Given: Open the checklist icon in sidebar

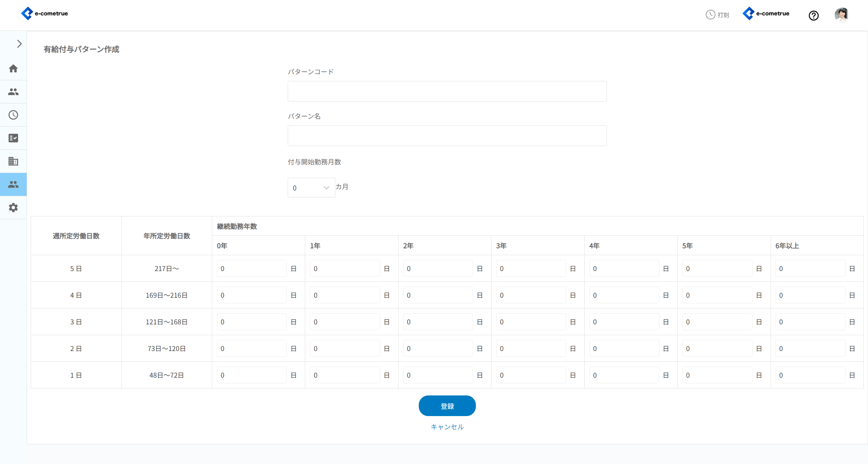Looking at the screenshot, I should (13, 138).
